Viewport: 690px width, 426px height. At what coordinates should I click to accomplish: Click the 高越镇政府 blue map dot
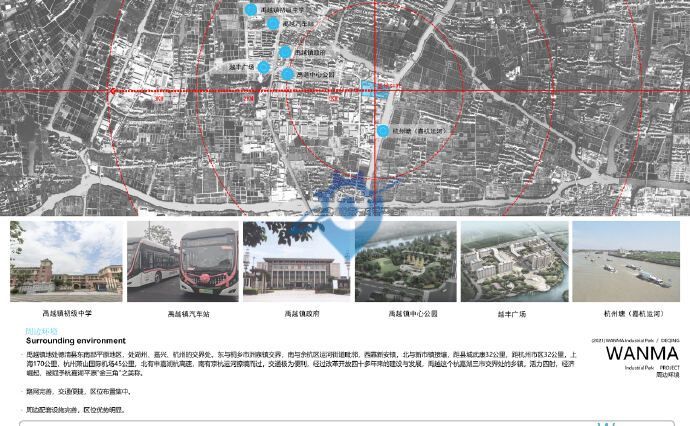(285, 52)
